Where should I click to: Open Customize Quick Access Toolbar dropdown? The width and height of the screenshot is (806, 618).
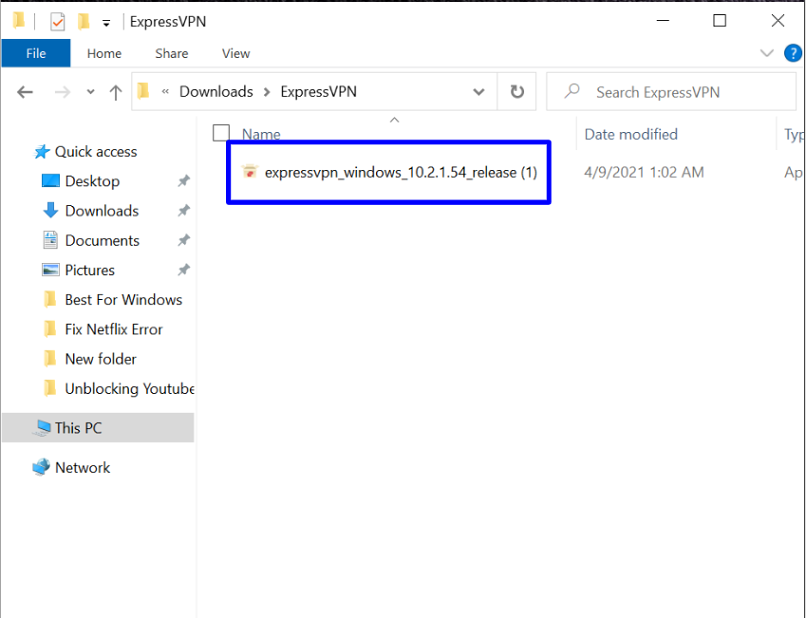pos(106,23)
